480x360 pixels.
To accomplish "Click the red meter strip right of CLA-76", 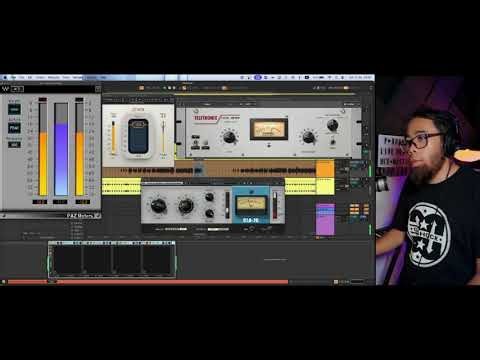I will coord(275,205).
